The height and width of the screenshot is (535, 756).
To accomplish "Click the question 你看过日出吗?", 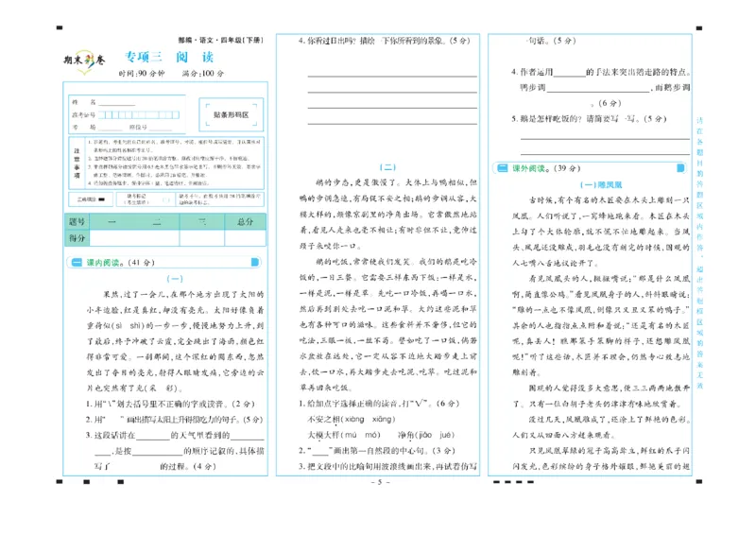I will [x=385, y=41].
